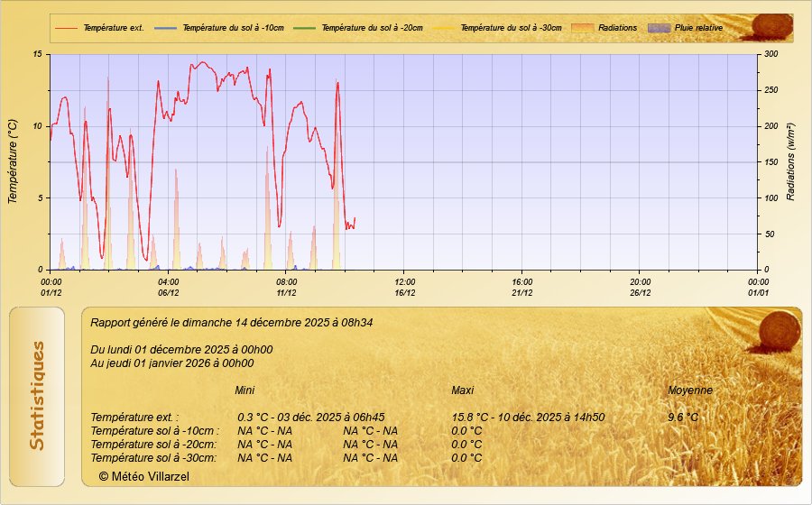Click the 21/12 date marker on x-axis
This screenshot has width=812, height=505.
tap(522, 292)
